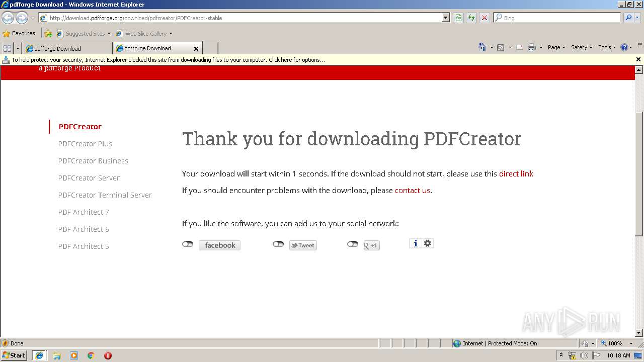Viewport: 644px width, 362px height.
Task: Open social share settings gear icon
Action: click(428, 243)
